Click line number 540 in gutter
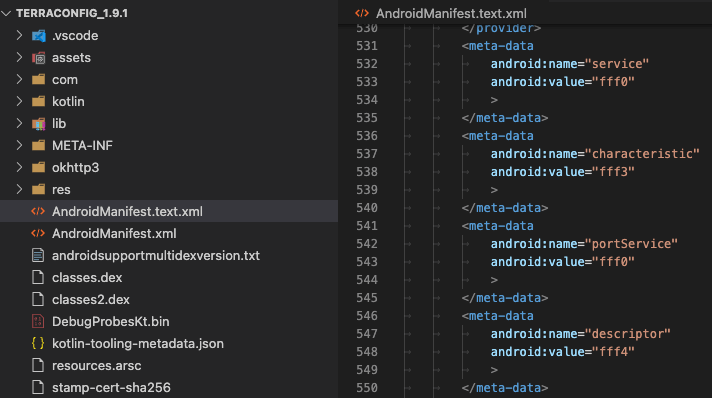 pyautogui.click(x=367, y=208)
